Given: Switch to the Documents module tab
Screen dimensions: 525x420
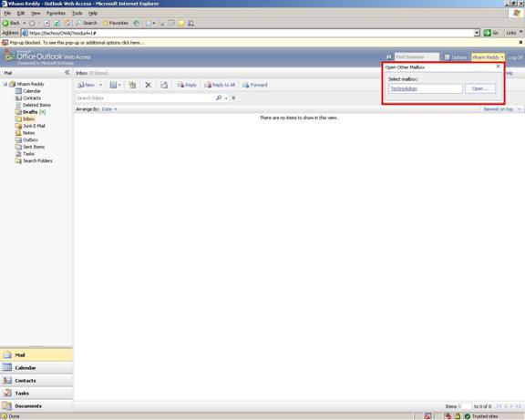Looking at the screenshot, I should coord(36,406).
